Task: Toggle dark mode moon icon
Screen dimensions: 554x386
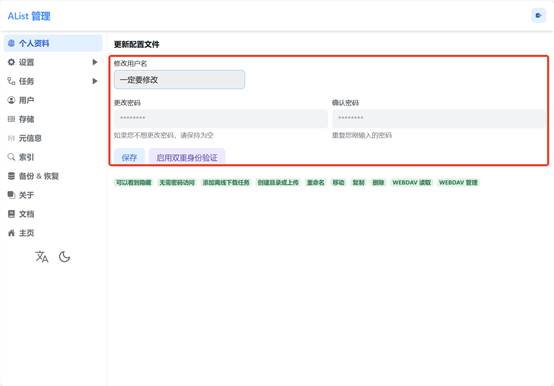Action: tap(64, 257)
